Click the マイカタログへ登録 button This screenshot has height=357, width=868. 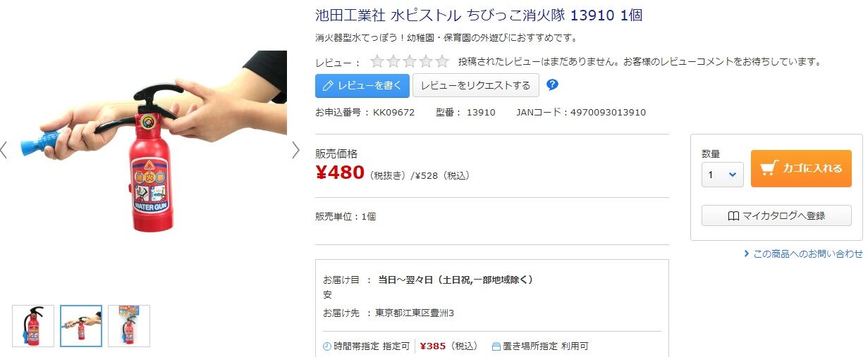click(x=776, y=215)
